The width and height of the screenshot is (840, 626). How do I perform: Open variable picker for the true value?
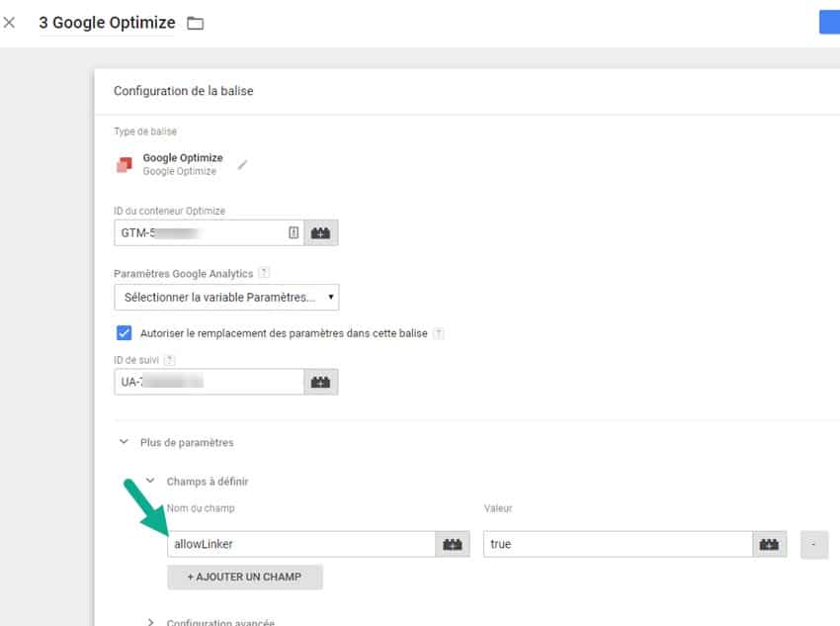pos(769,544)
